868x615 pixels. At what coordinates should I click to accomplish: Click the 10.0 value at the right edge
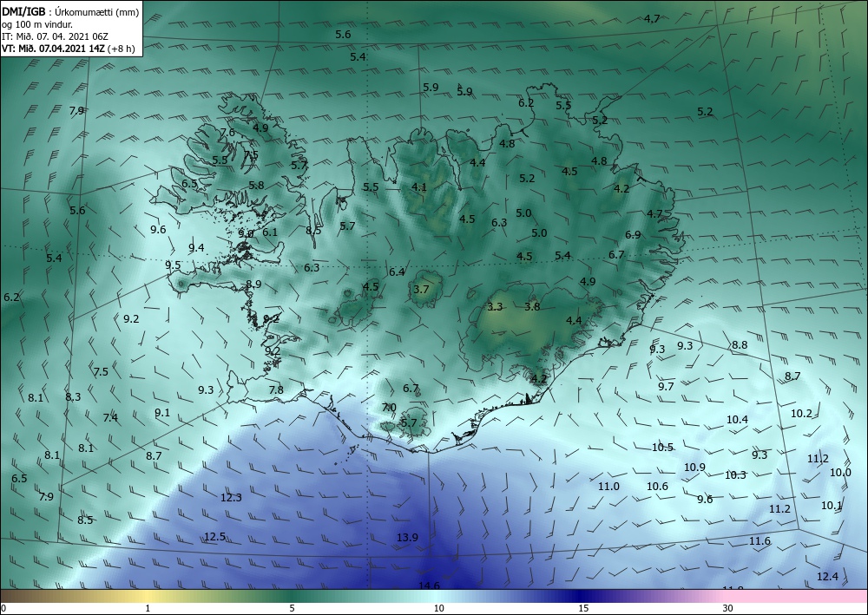pos(840,473)
